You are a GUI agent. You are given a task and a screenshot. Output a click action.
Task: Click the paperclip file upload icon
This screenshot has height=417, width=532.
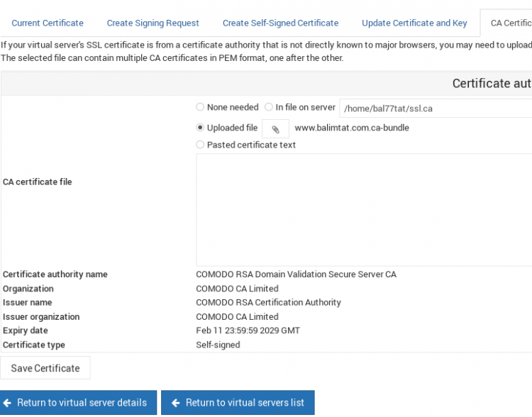[x=275, y=129]
